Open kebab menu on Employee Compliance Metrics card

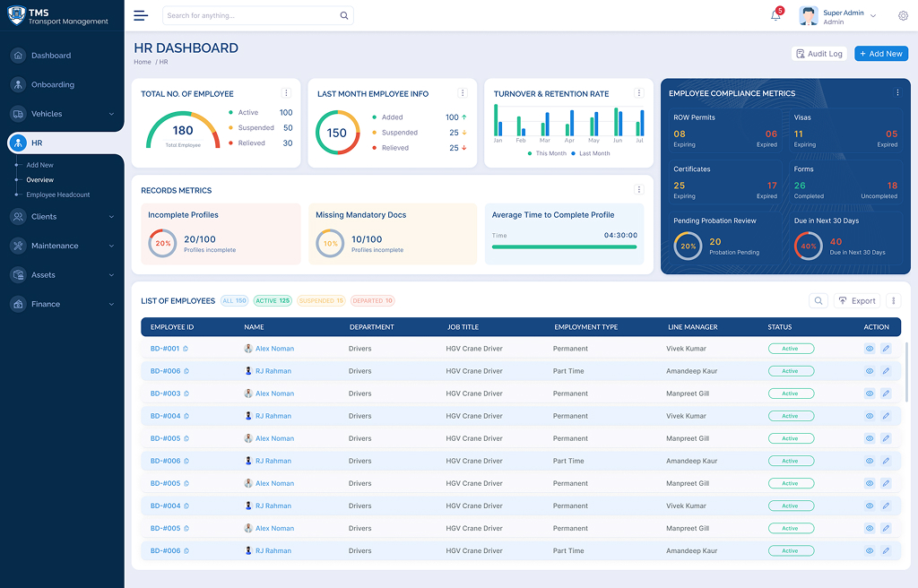(897, 93)
